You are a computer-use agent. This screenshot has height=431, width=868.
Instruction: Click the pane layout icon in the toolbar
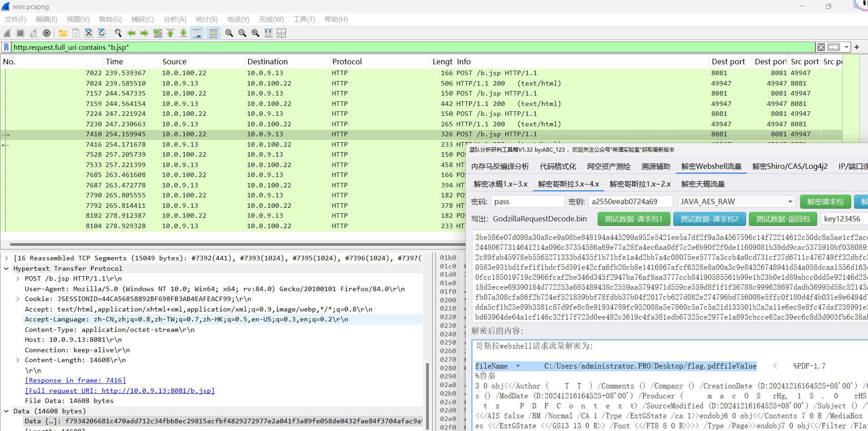[281, 33]
